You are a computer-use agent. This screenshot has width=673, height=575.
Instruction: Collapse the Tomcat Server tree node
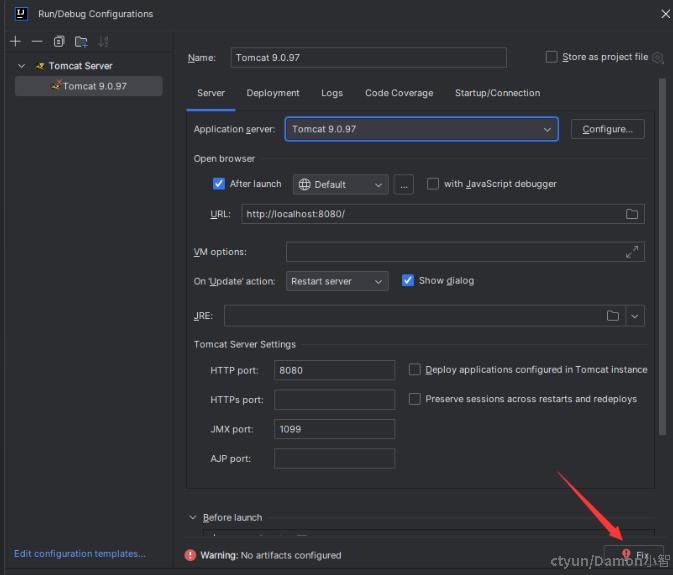21,66
